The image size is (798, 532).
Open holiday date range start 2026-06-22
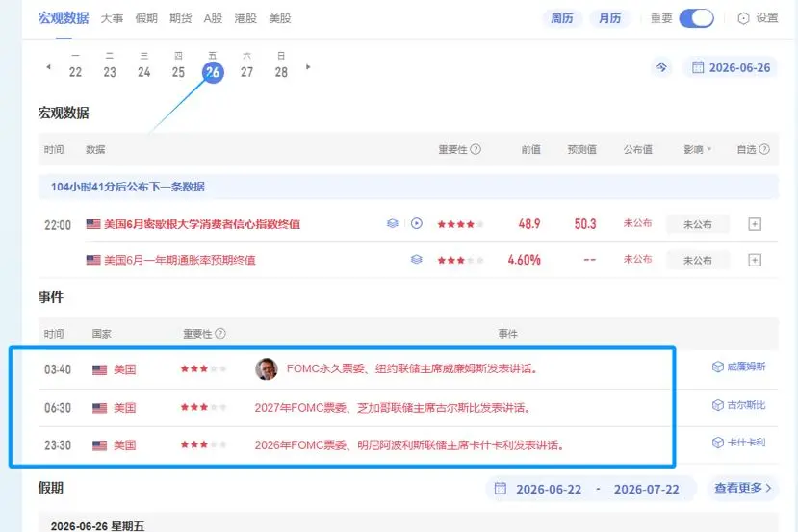(x=549, y=490)
